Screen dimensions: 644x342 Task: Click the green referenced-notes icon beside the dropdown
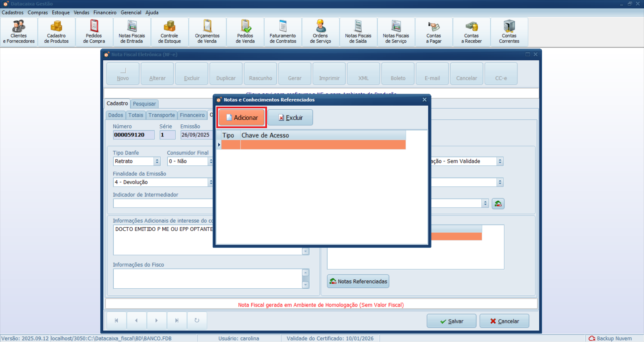point(498,204)
